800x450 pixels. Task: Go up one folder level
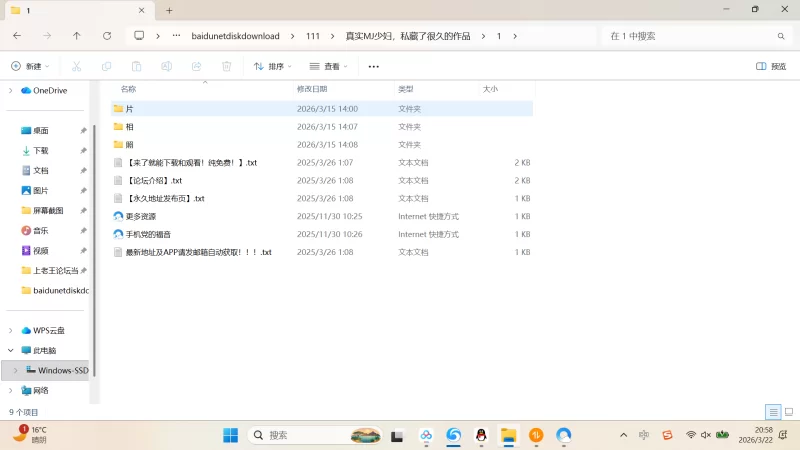(77, 35)
